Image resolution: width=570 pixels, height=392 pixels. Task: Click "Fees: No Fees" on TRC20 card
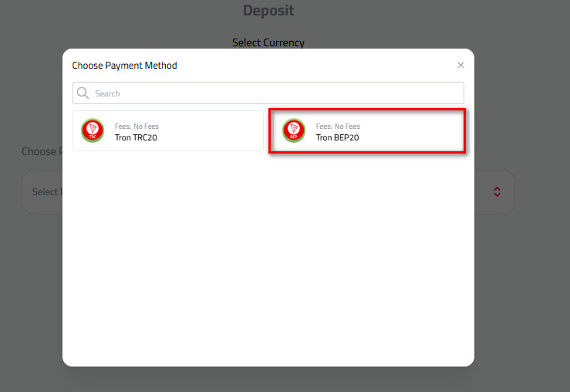click(137, 127)
